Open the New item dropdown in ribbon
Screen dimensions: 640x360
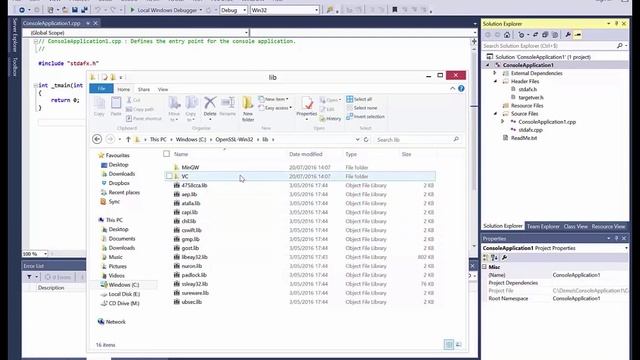(x=273, y=99)
